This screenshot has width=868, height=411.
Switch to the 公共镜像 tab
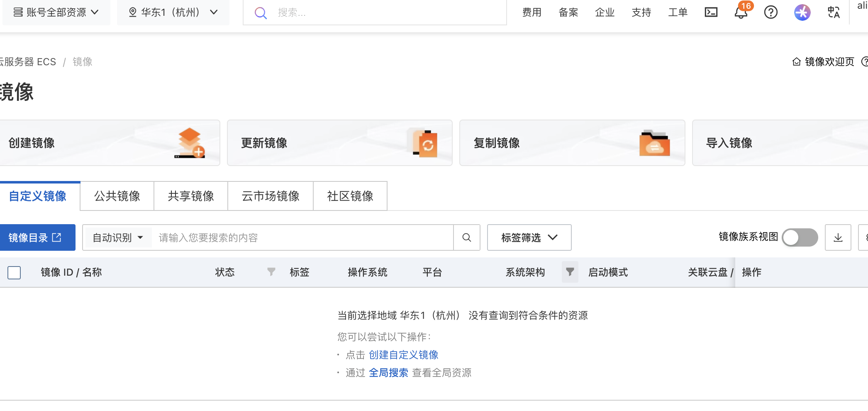click(117, 196)
